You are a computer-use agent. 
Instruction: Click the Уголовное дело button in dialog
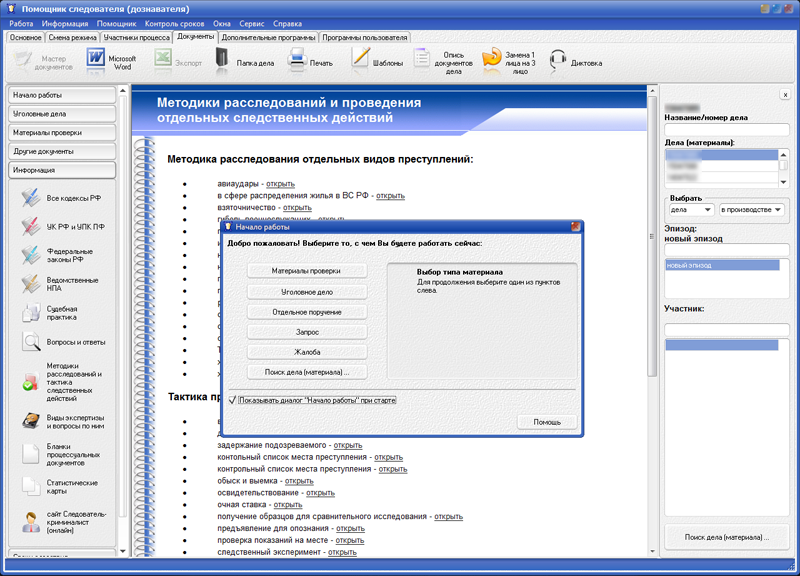307,292
